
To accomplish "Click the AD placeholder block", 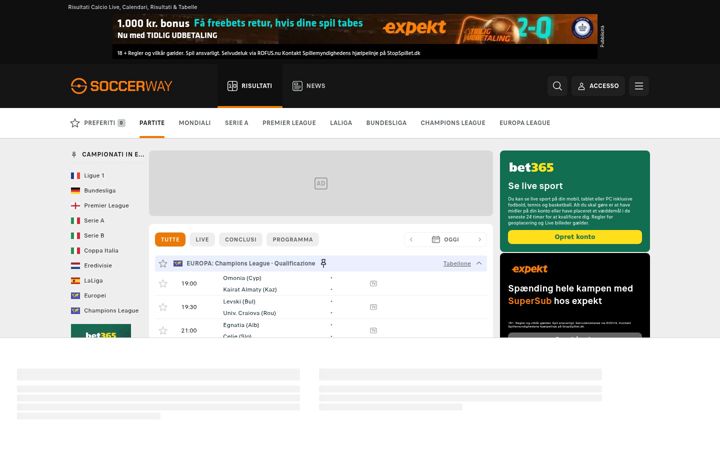I will pos(321,183).
